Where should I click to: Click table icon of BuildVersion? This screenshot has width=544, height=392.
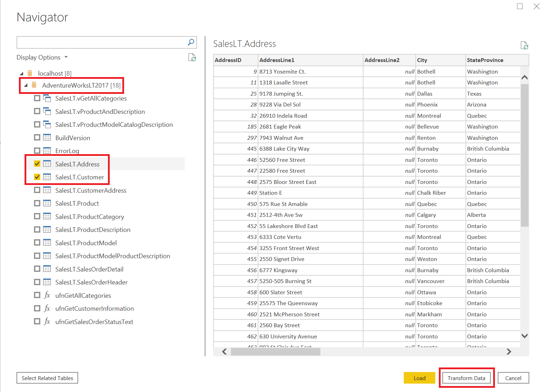(47, 137)
